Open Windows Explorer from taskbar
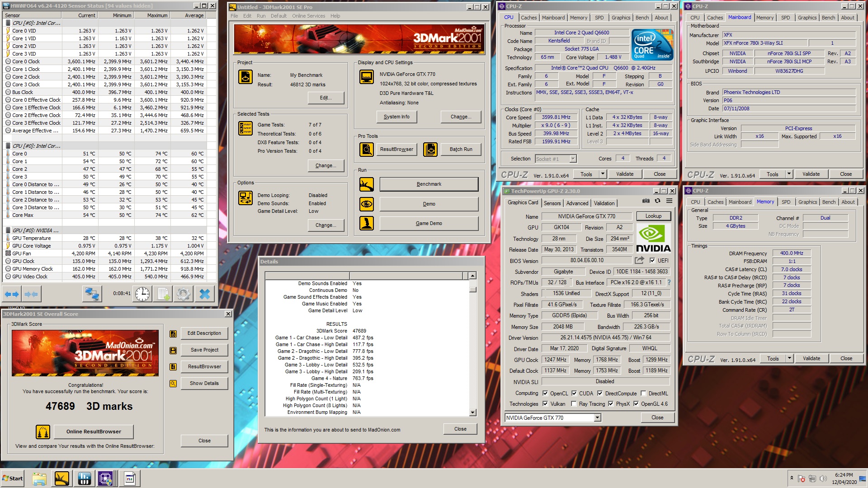868x488 pixels. click(x=39, y=479)
